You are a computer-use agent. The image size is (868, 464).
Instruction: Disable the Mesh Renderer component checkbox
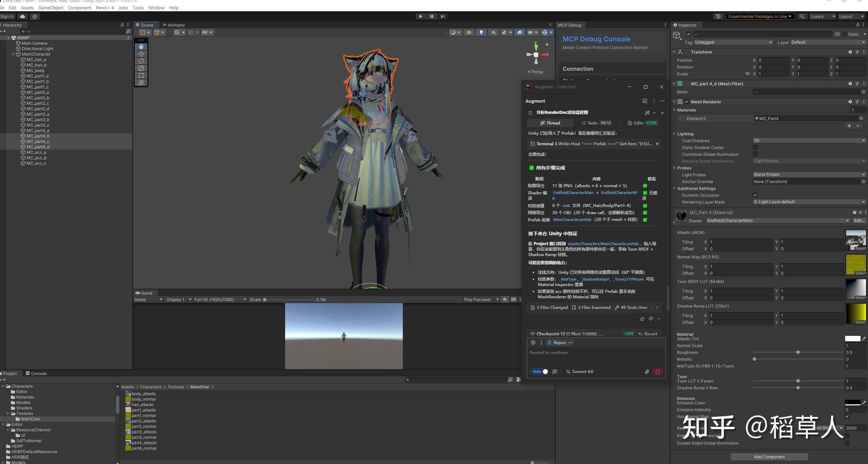pos(687,102)
